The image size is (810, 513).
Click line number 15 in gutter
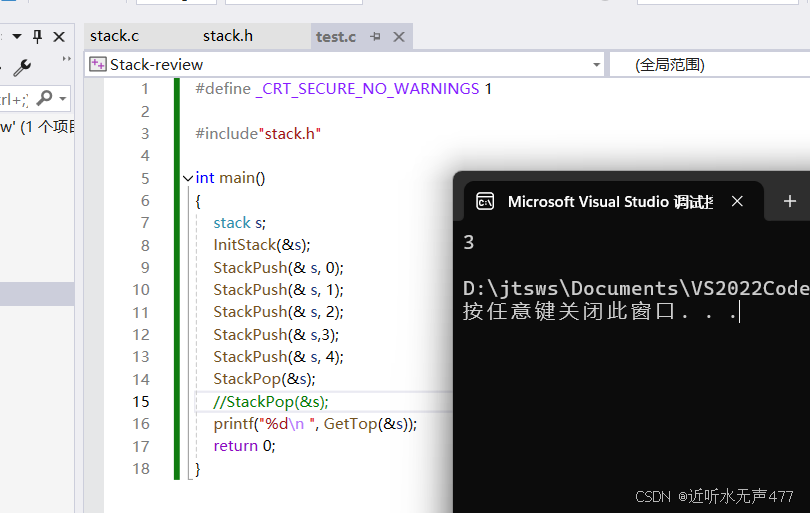click(141, 401)
